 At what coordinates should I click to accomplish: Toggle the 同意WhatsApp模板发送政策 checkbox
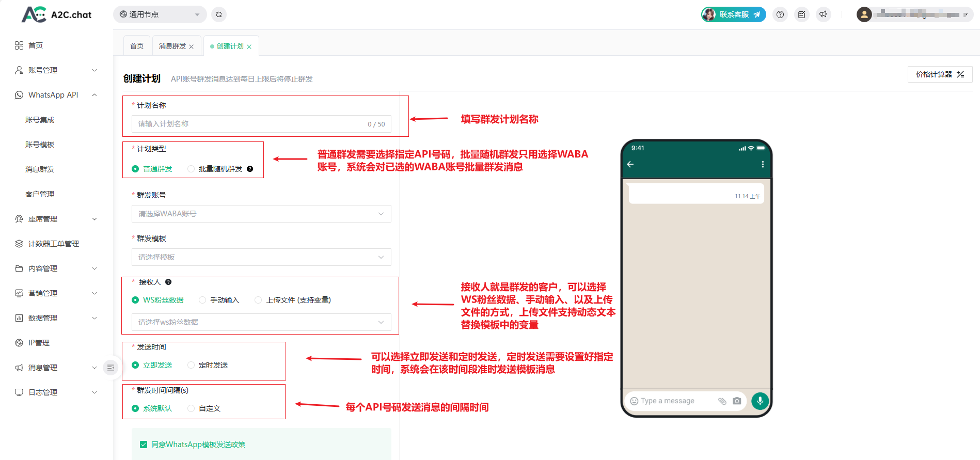144,445
